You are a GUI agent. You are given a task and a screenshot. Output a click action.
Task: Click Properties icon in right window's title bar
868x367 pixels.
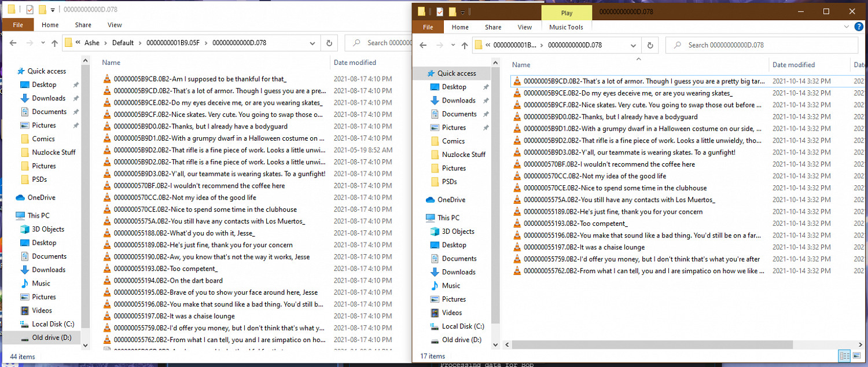pos(440,12)
